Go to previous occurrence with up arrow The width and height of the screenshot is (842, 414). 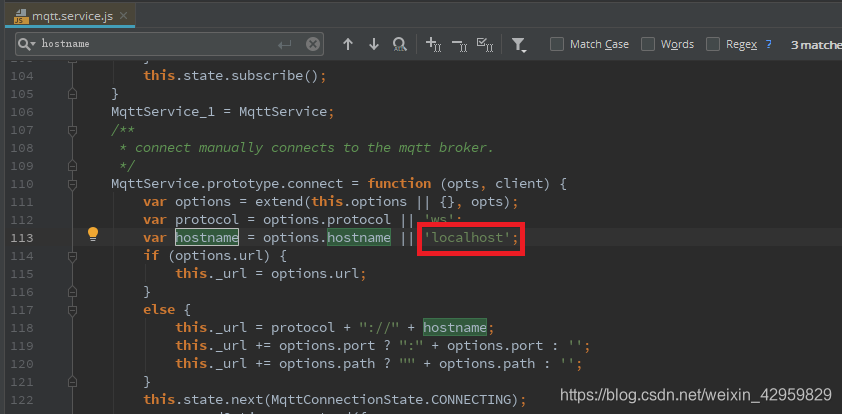(x=348, y=44)
